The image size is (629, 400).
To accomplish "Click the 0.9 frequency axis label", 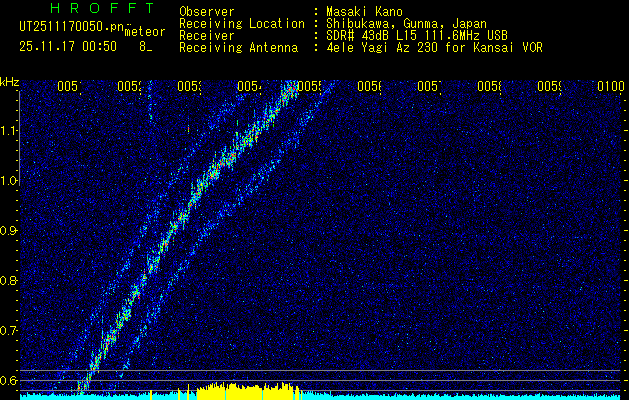I will pos(9,231).
